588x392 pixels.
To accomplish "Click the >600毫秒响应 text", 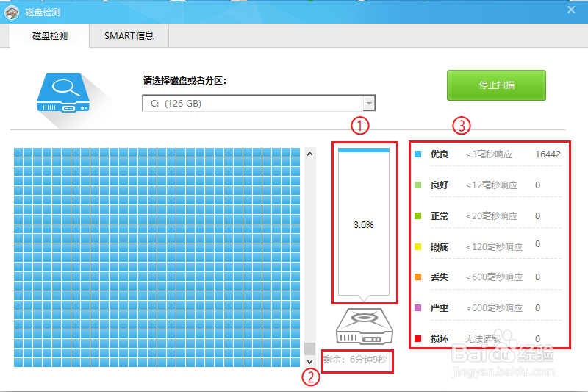I will tap(494, 308).
